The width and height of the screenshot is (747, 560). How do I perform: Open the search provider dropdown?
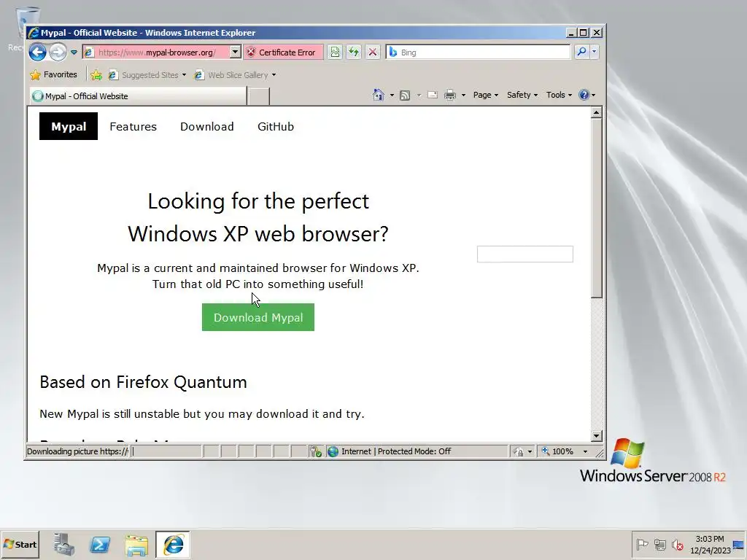click(x=594, y=52)
